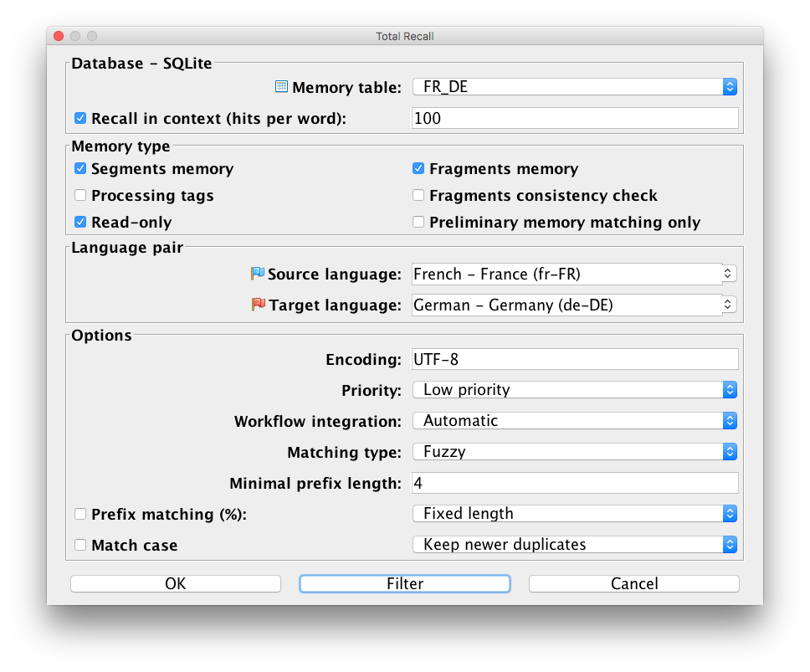This screenshot has height=672, width=810.
Task: Open the Memory table FR_DE dropdown
Action: (574, 87)
